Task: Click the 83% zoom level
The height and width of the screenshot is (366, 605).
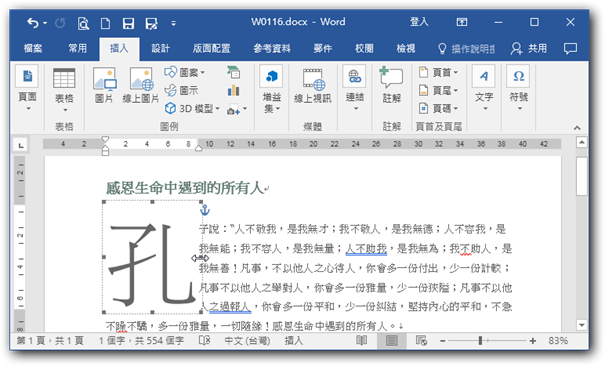Action: 558,341
